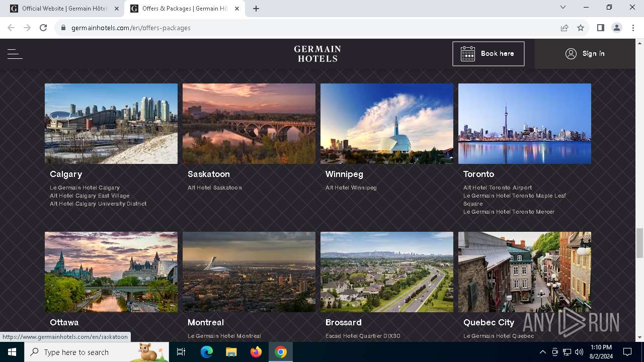The width and height of the screenshot is (644, 362).
Task: Open the tab search dropdown
Action: [563, 7]
